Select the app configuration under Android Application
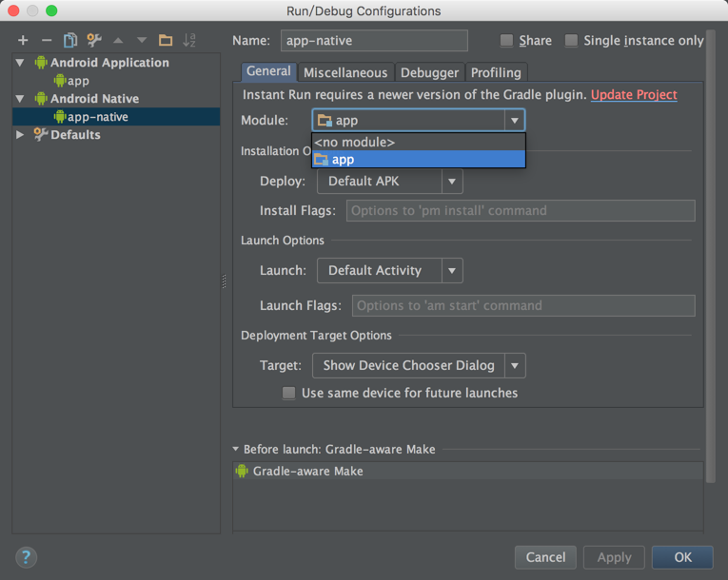 (x=72, y=81)
